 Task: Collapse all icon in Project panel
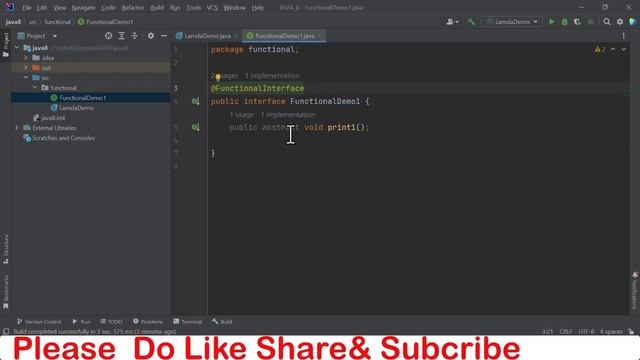pyautogui.click(x=135, y=36)
